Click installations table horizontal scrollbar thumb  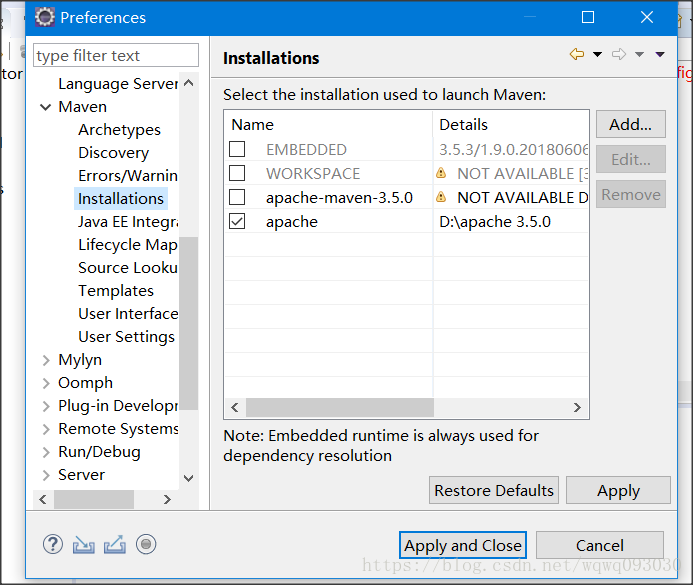(x=340, y=407)
